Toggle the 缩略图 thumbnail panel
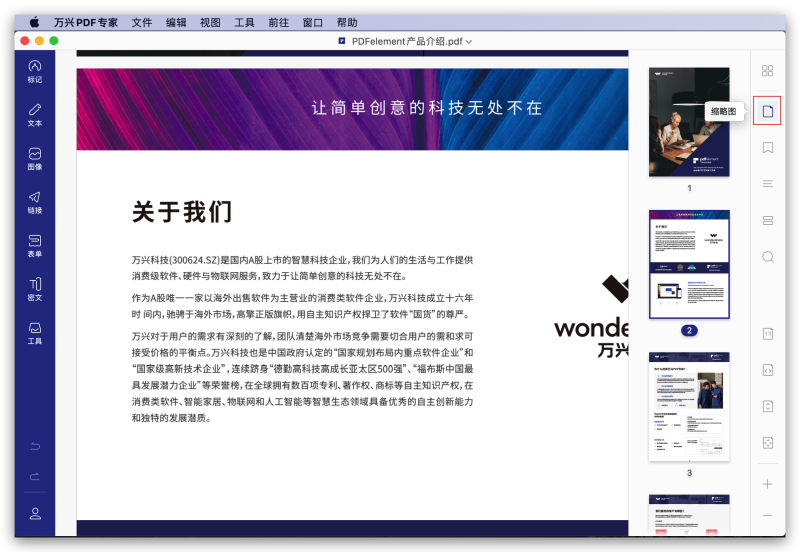 [x=768, y=111]
